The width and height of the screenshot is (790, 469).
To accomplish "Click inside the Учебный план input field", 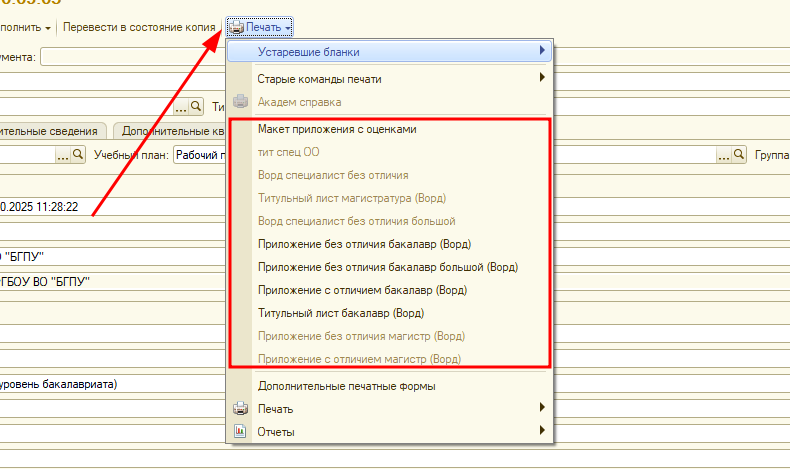I will [200, 155].
